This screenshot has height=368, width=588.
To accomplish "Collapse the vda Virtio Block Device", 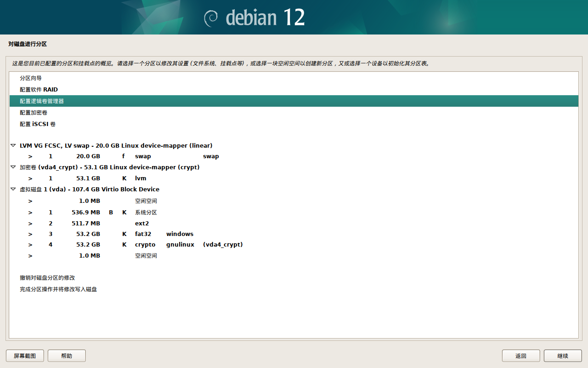I will [13, 189].
